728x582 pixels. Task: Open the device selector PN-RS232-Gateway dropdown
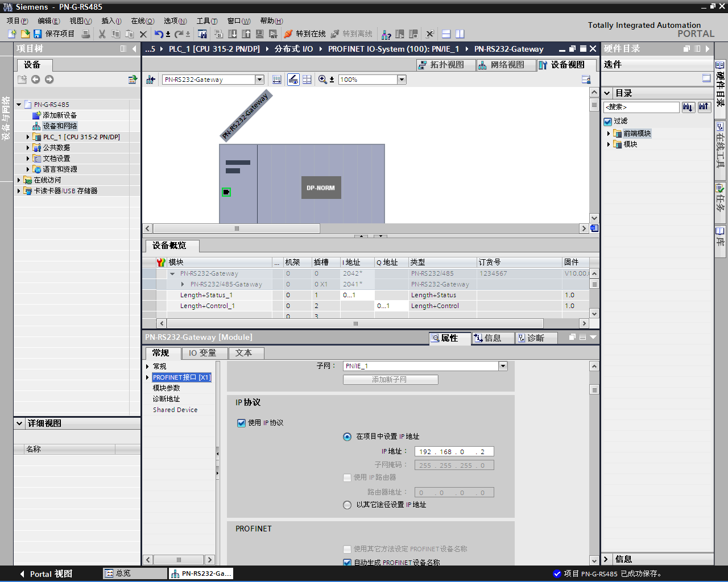pyautogui.click(x=259, y=80)
